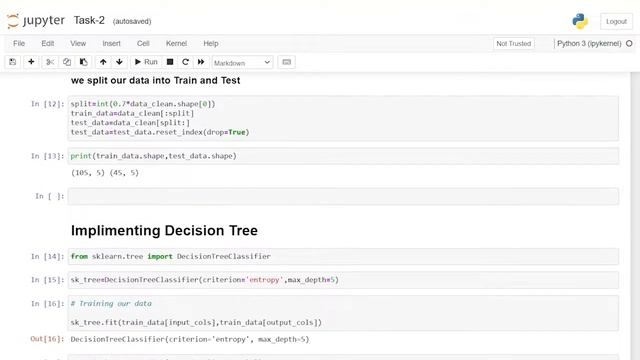
Task: Restart the kernel icon
Action: [185, 62]
